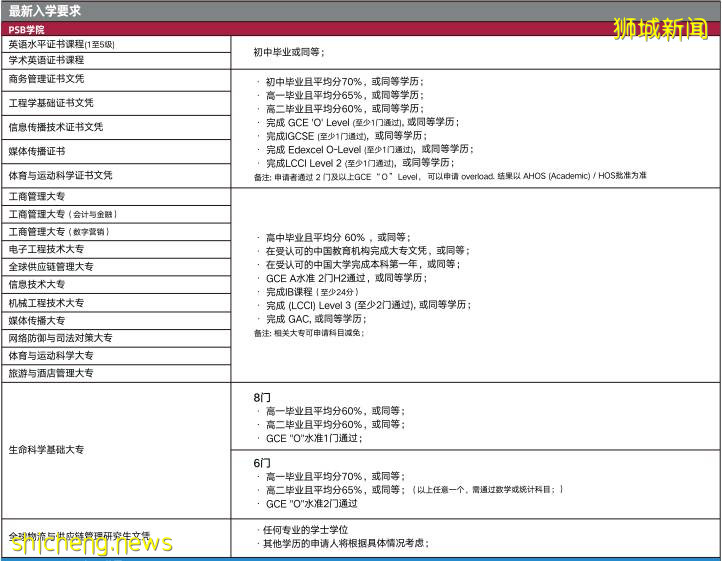Select the plain 工商管理大专 row

pos(116,197)
